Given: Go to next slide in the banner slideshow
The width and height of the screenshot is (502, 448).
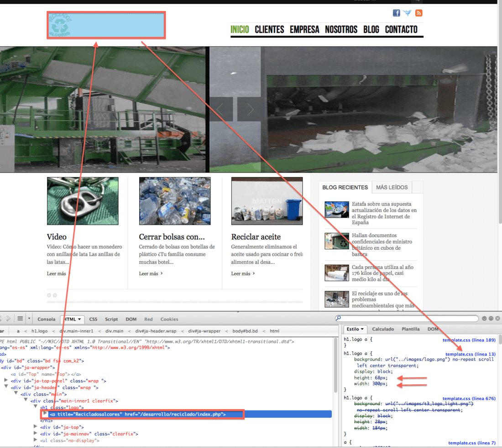Looking at the screenshot, I should click(x=249, y=110).
